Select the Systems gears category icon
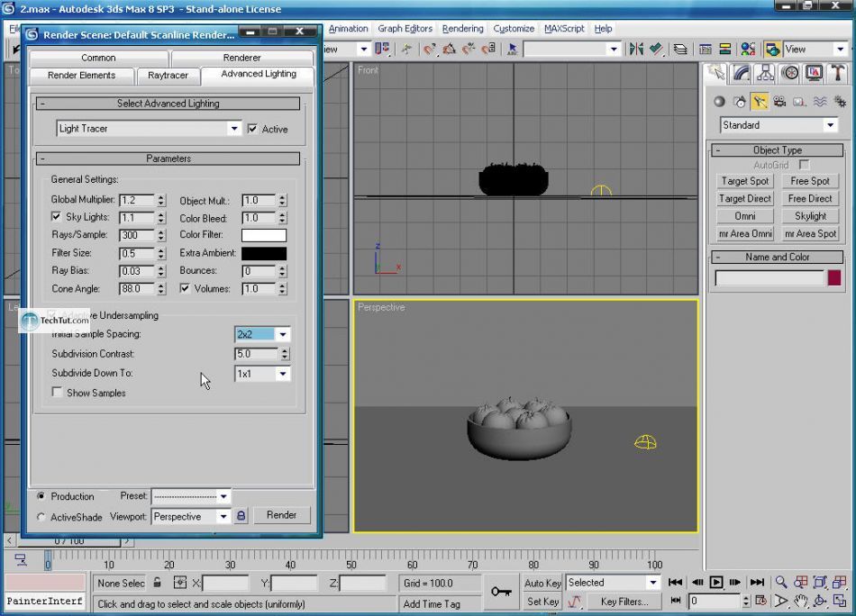 (x=840, y=102)
